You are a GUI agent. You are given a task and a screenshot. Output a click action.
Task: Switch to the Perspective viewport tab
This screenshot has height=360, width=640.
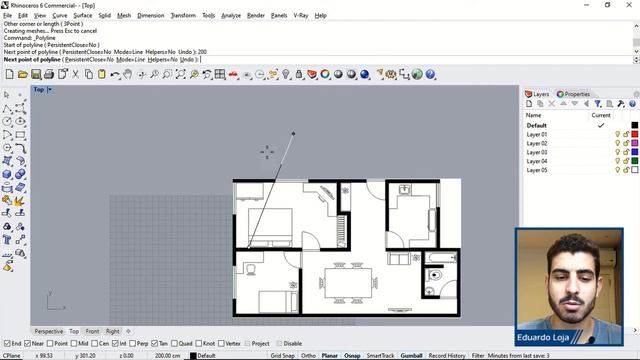click(x=49, y=331)
